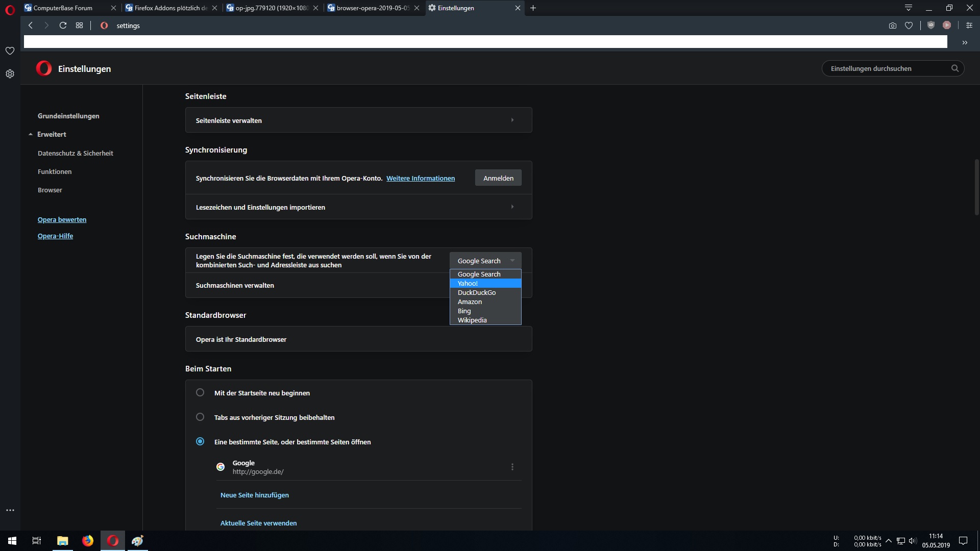Open 'Weitere Informationen' link
The image size is (980, 551).
point(420,178)
